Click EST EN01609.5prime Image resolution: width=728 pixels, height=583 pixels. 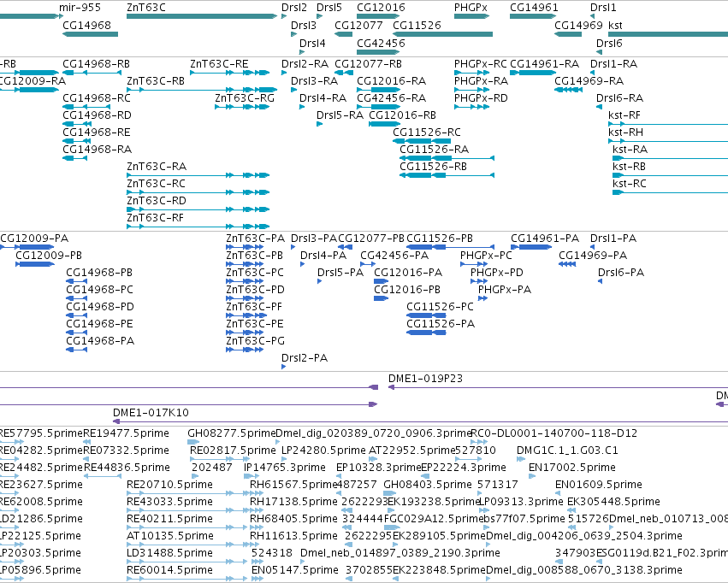coord(599,484)
